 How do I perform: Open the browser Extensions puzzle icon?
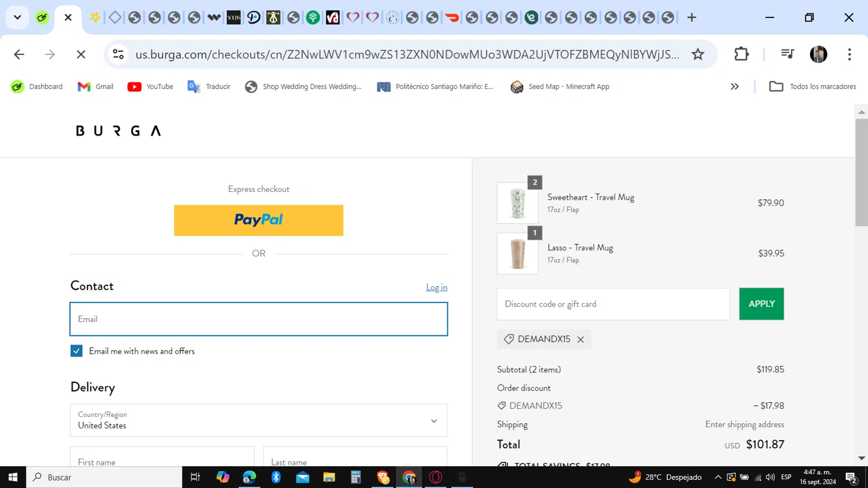tap(741, 54)
